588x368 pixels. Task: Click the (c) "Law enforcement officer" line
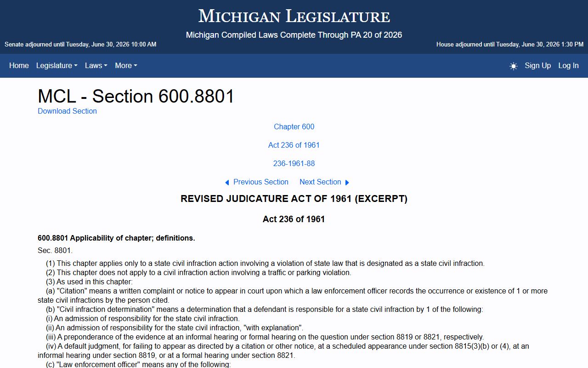[138, 364]
